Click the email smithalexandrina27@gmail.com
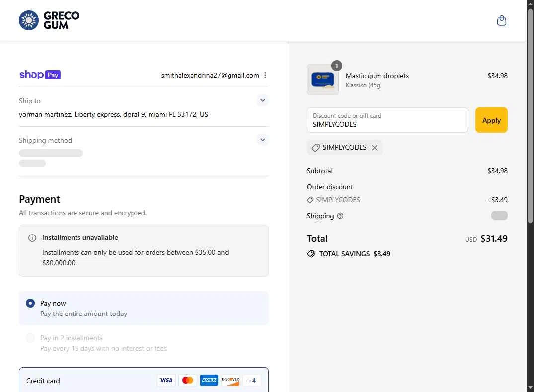 pyautogui.click(x=210, y=75)
